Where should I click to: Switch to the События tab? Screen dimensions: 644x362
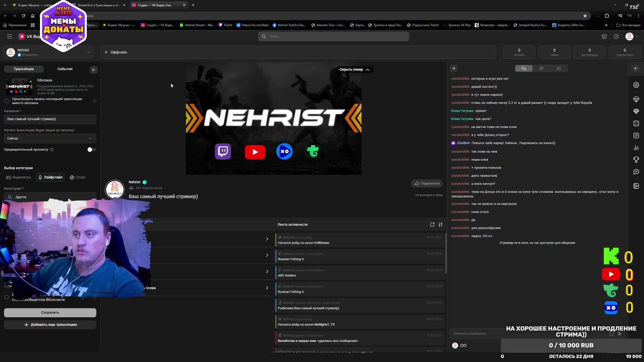(65, 69)
